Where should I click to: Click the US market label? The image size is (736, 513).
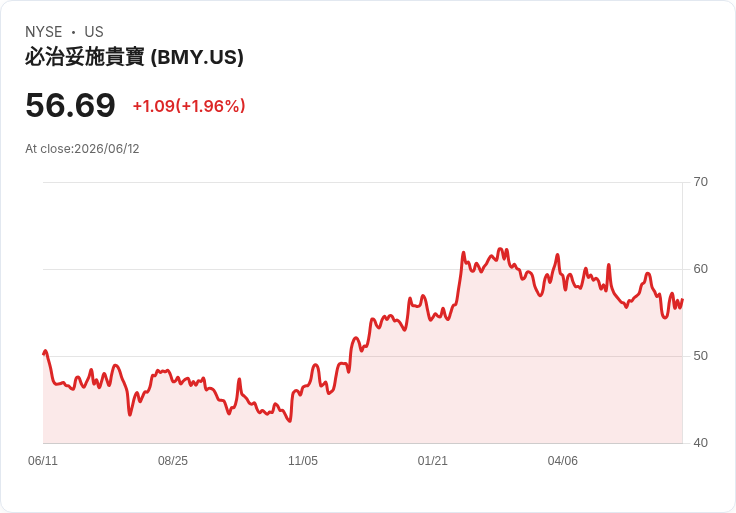tap(94, 32)
